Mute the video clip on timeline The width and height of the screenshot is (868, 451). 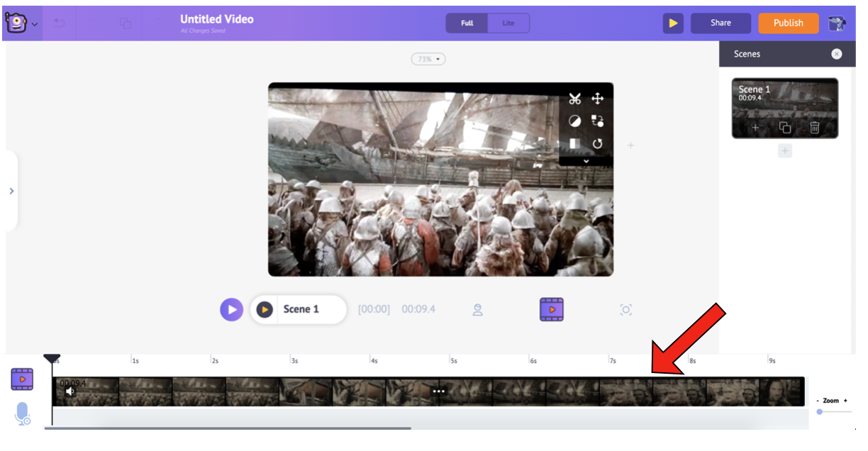pyautogui.click(x=70, y=391)
